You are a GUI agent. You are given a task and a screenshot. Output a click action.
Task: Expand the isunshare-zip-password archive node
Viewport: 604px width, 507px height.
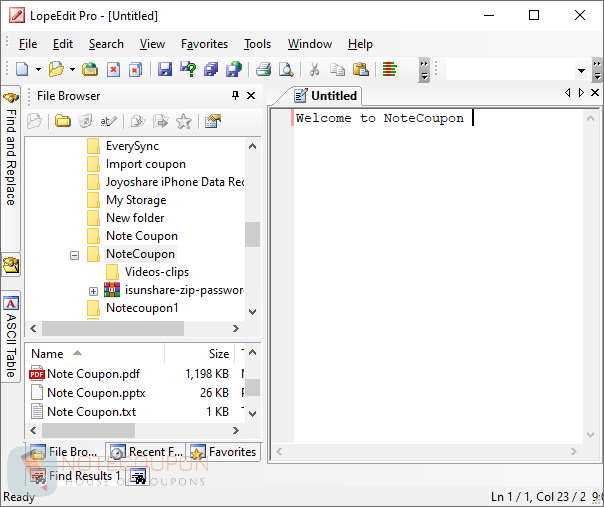pos(93,291)
